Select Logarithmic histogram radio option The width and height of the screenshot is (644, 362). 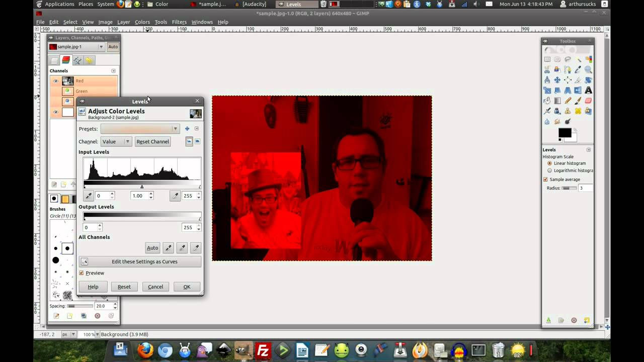(549, 170)
